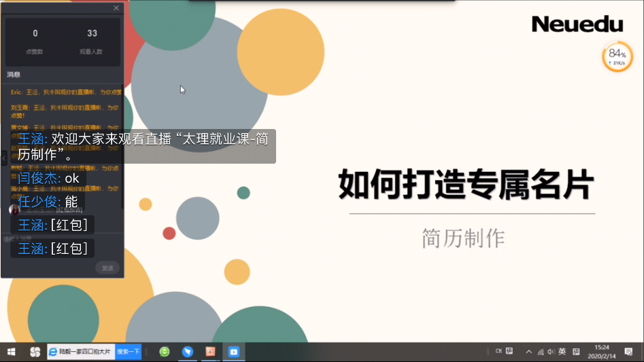644x362 pixels.
Task: Expand the hidden system tray icons chevron
Action: pos(528,352)
